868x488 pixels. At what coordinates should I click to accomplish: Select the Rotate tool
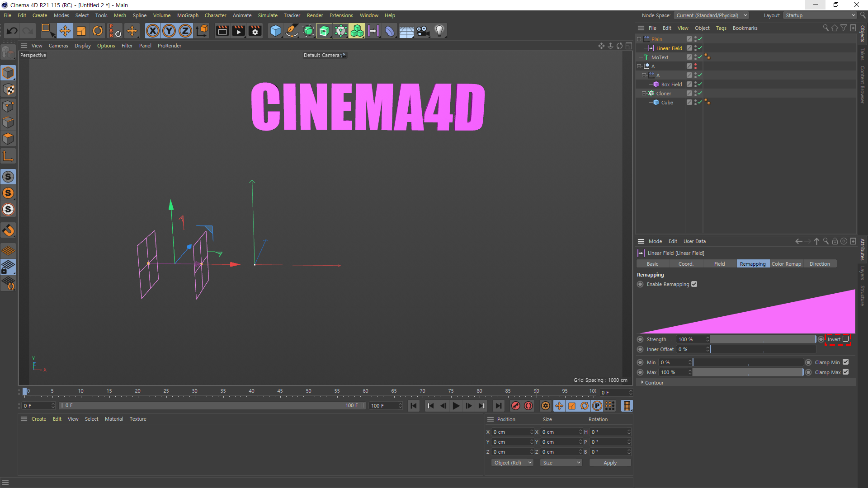(x=98, y=31)
